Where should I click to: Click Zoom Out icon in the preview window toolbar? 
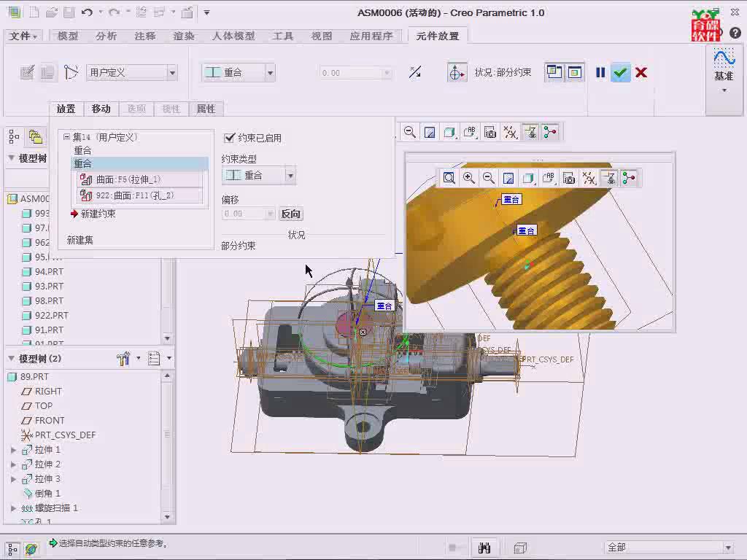click(488, 178)
